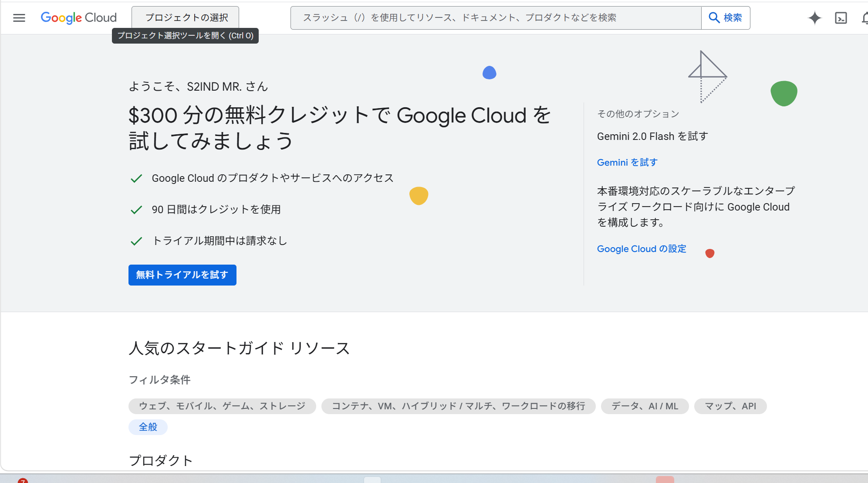Filter by ウェブ、モバイル、ゲーム、ストレージ chip
868x483 pixels.
coord(222,406)
